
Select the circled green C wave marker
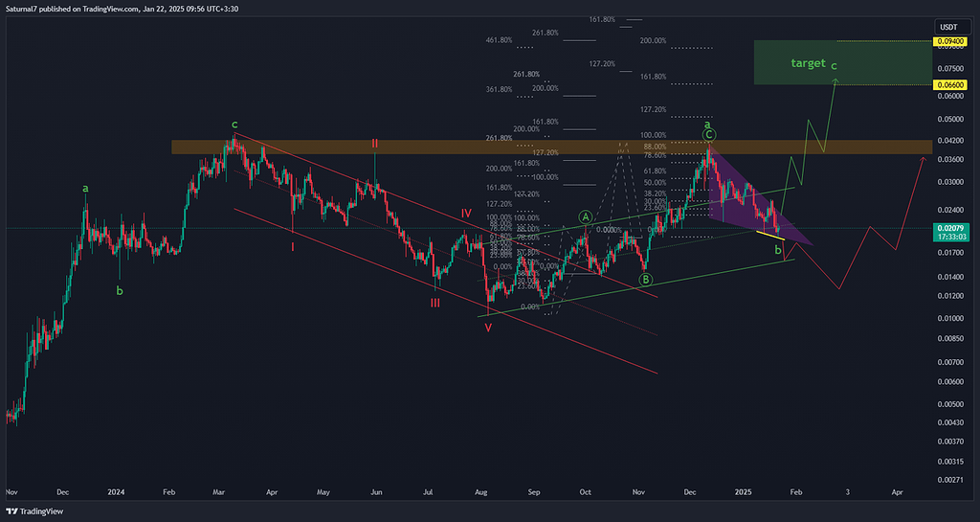(x=709, y=135)
